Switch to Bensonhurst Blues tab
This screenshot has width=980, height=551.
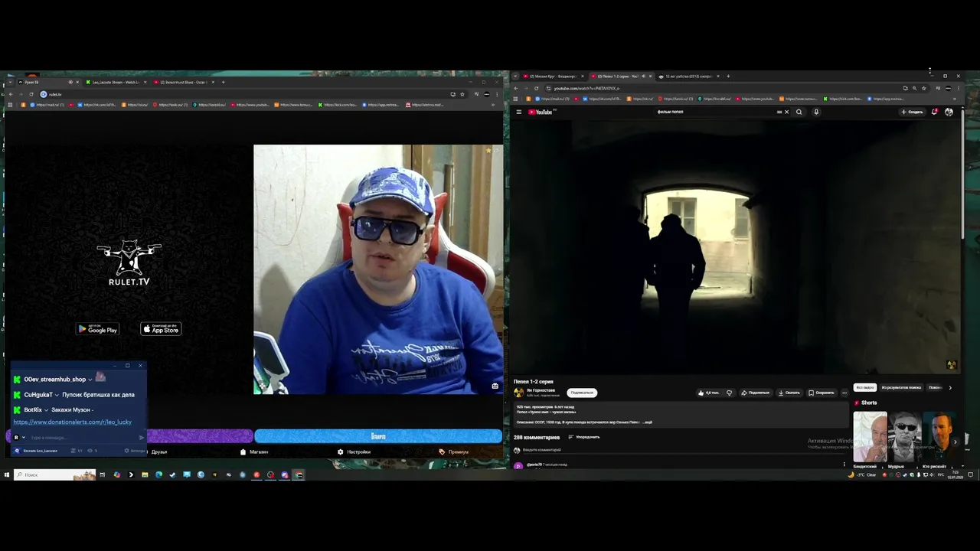point(184,82)
